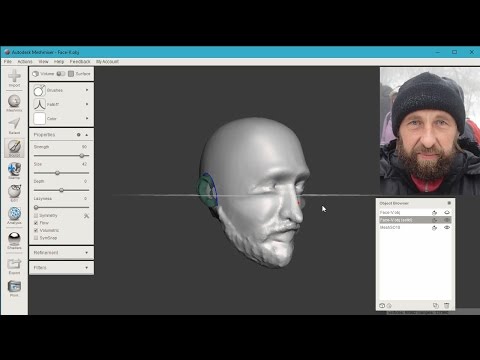
Task: Close the Object Browser panel
Action: pyautogui.click(x=449, y=203)
